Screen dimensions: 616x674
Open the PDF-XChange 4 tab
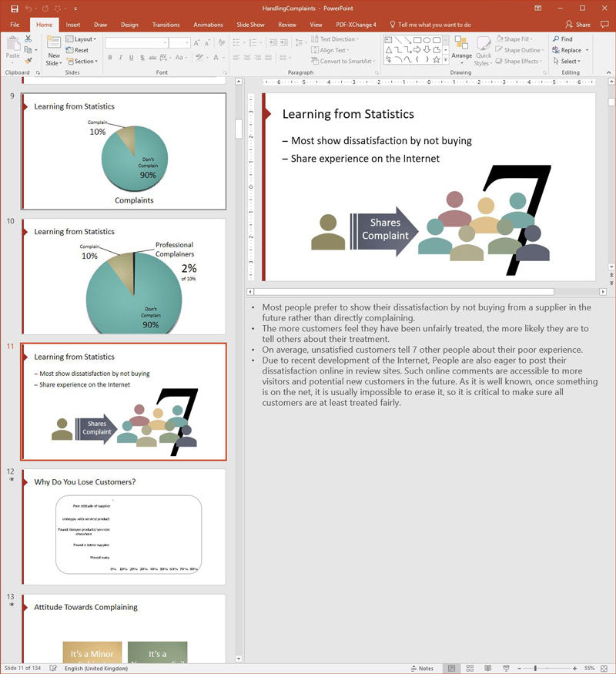(x=356, y=25)
